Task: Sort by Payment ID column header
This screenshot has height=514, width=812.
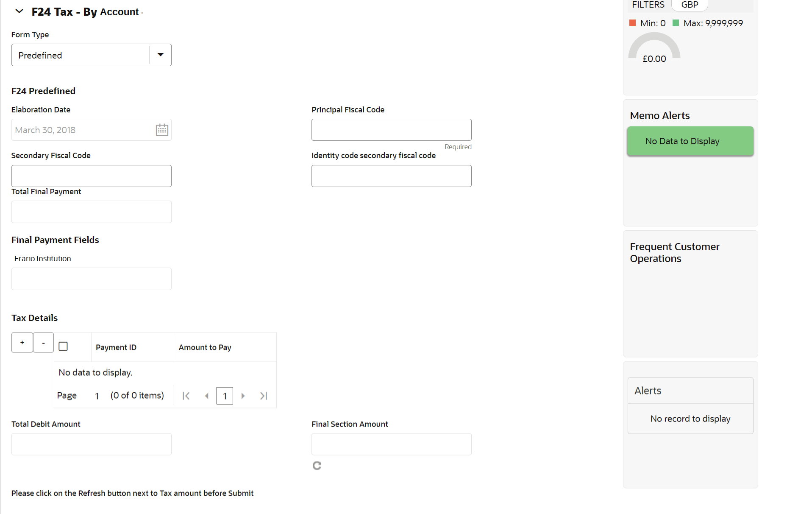Action: click(116, 347)
